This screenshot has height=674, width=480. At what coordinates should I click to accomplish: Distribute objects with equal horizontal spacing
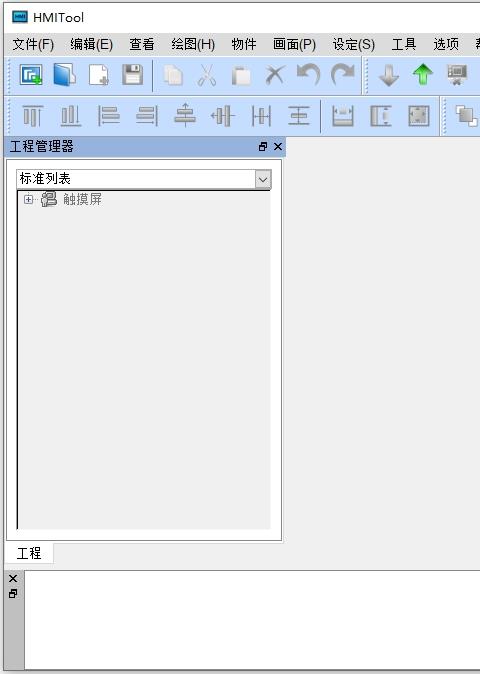(261, 116)
